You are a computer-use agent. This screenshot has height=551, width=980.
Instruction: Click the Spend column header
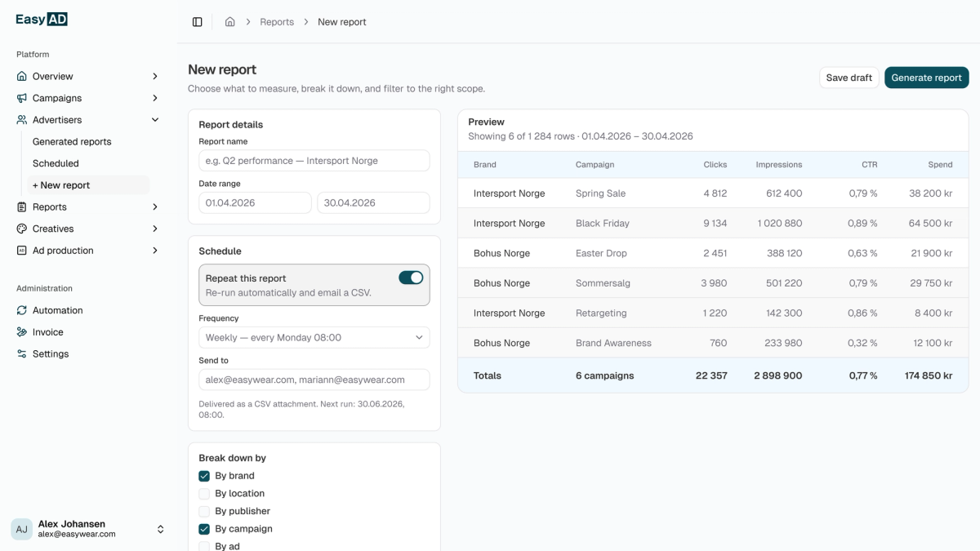(x=941, y=165)
